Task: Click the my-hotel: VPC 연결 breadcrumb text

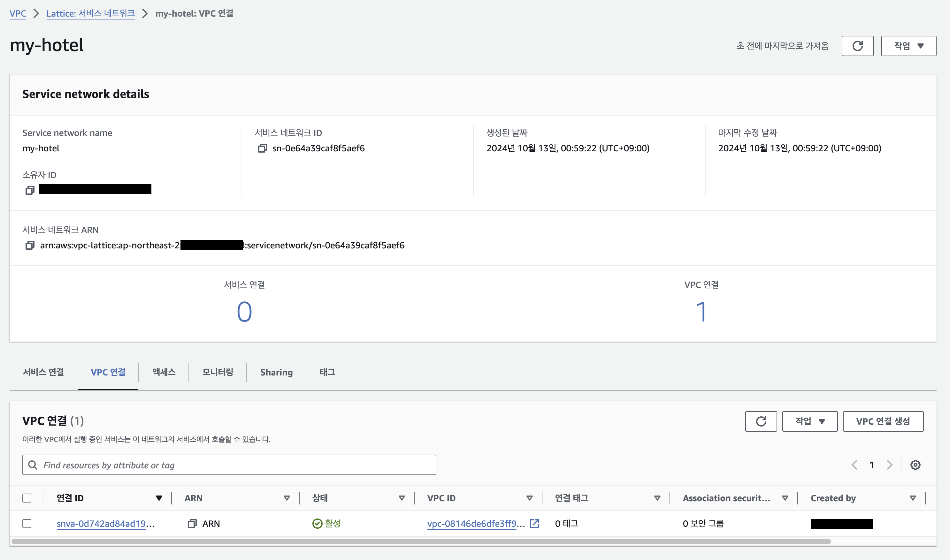Action: tap(195, 14)
